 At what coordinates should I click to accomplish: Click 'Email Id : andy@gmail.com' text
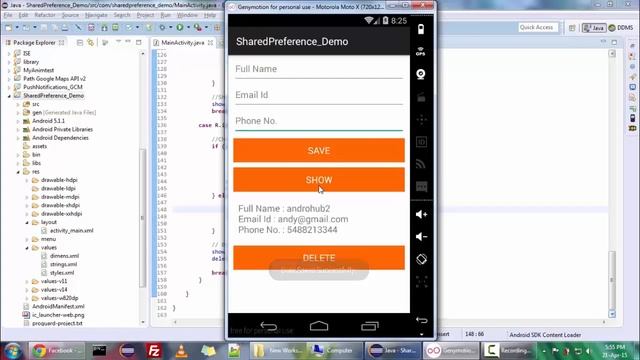(x=293, y=219)
